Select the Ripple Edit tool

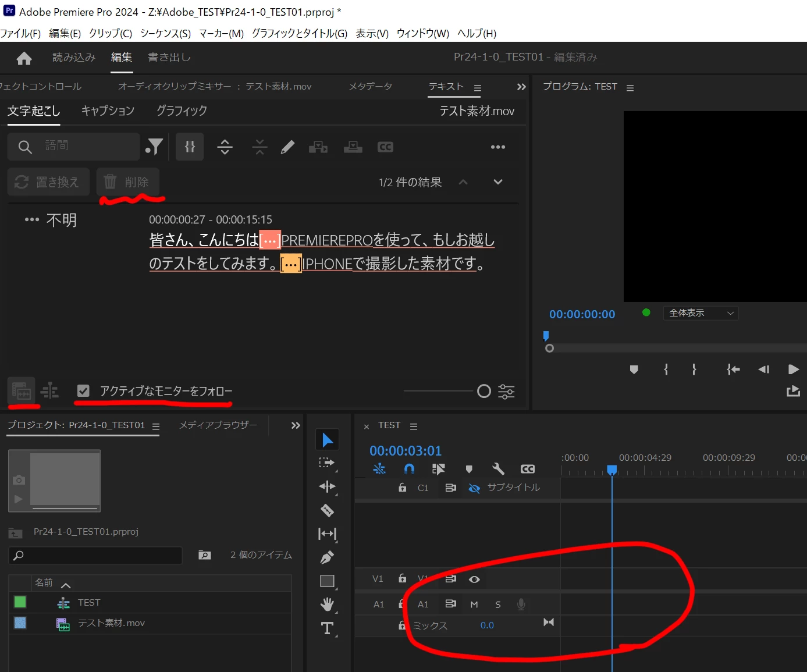pos(328,486)
